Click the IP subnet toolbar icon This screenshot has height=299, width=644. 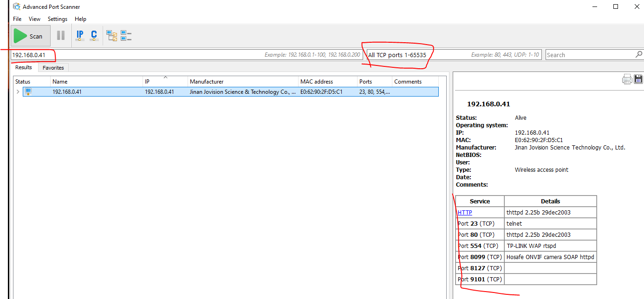click(80, 35)
